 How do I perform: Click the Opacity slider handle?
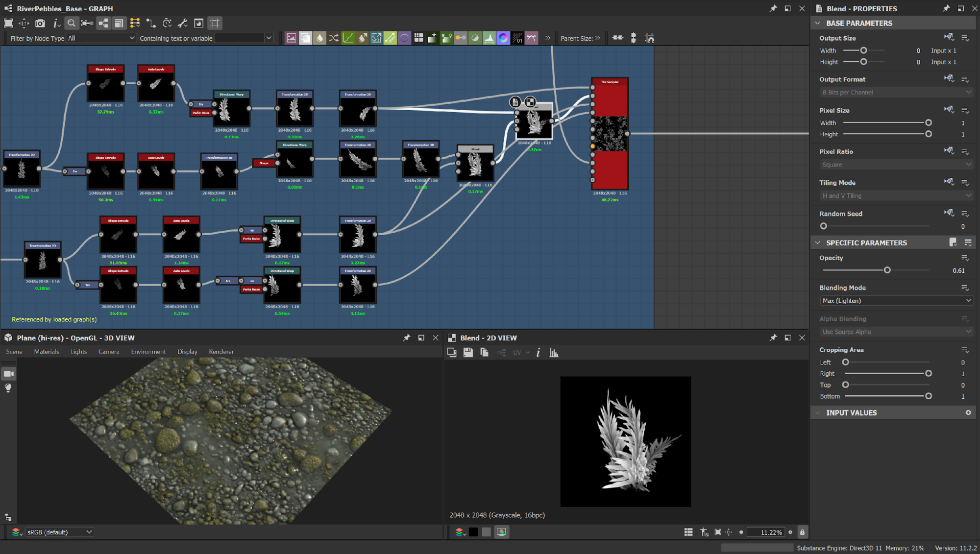pos(887,270)
